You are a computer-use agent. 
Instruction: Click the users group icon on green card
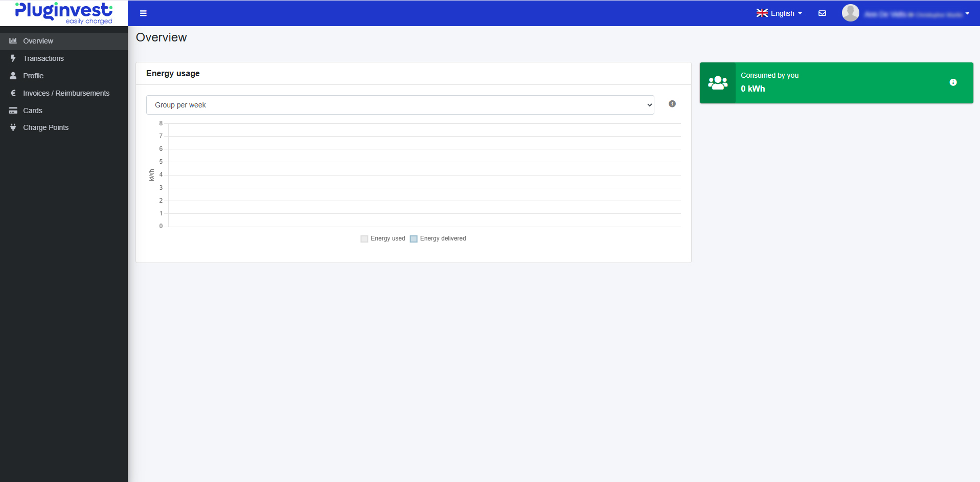pos(718,83)
